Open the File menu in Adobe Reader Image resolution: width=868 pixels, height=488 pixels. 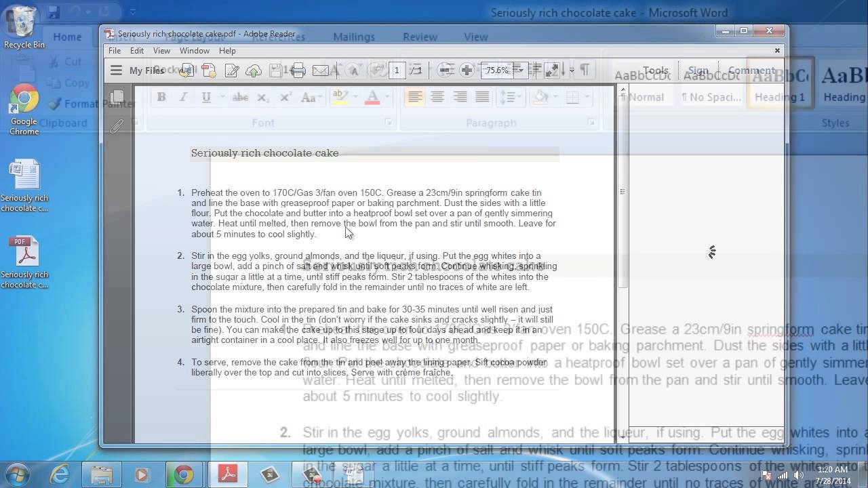(x=115, y=51)
